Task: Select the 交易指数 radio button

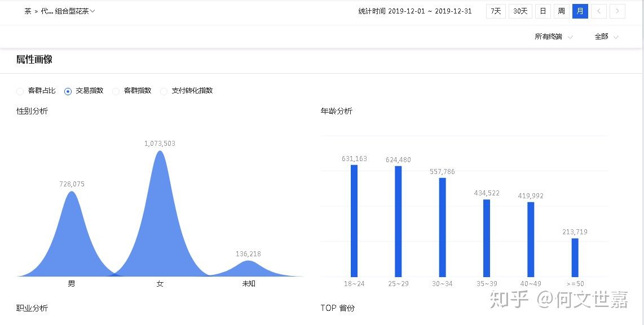Action: [68, 91]
